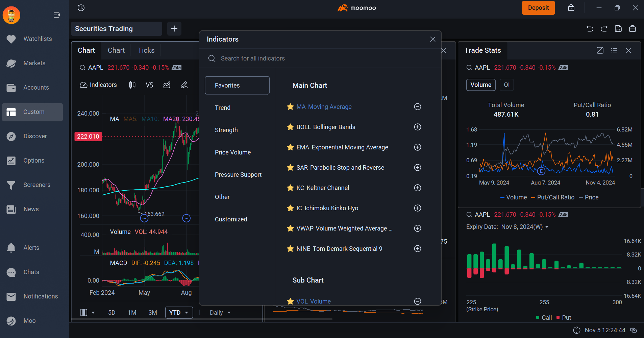Set chart range to 3M
This screenshot has height=338, width=644.
[x=153, y=313]
